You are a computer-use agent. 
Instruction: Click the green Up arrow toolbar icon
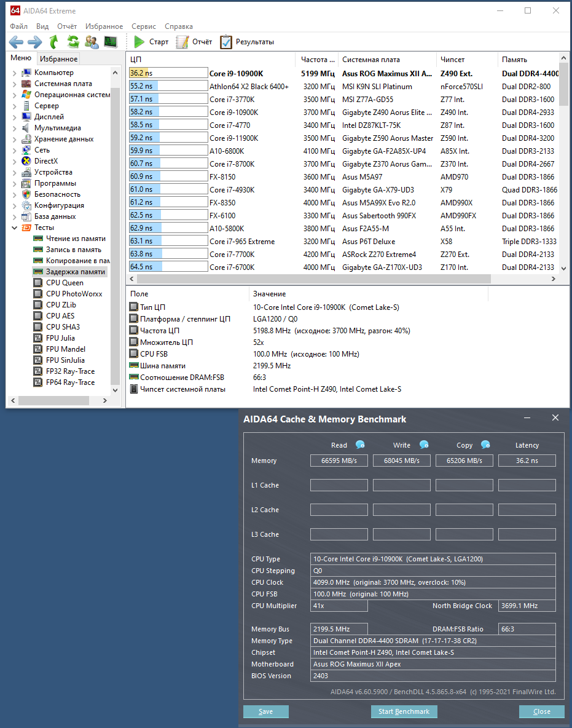54,42
